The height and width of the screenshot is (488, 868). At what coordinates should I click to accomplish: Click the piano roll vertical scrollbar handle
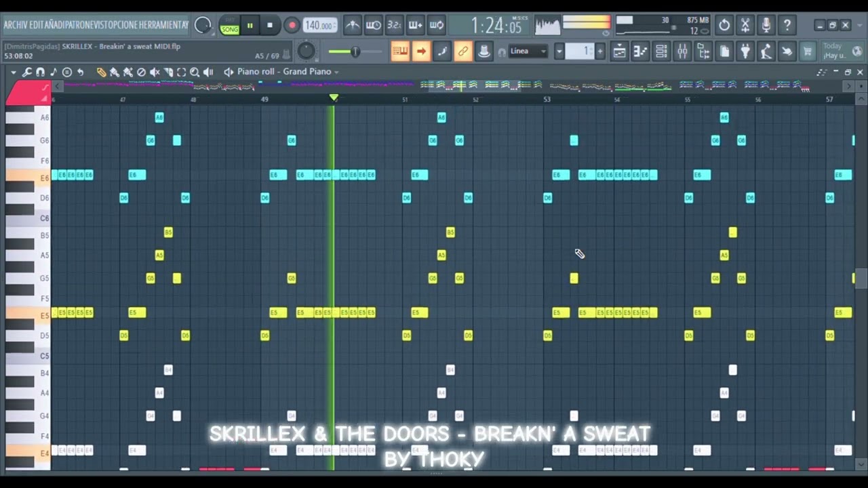point(861,279)
